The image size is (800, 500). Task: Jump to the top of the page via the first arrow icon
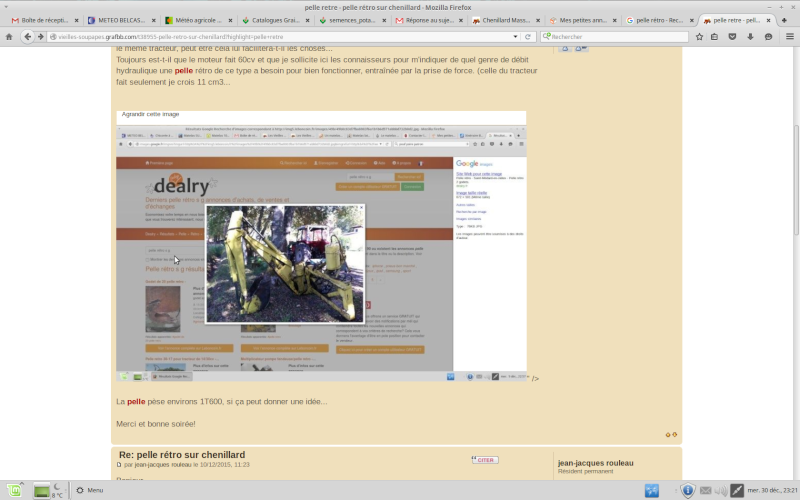[x=667, y=435]
